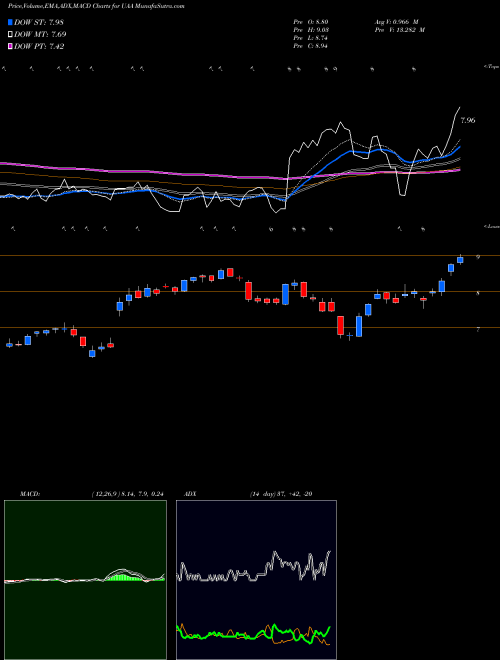Click the 'Pre V: 13.282 M' volume text
The image size is (500, 660).
pyautogui.click(x=399, y=30)
